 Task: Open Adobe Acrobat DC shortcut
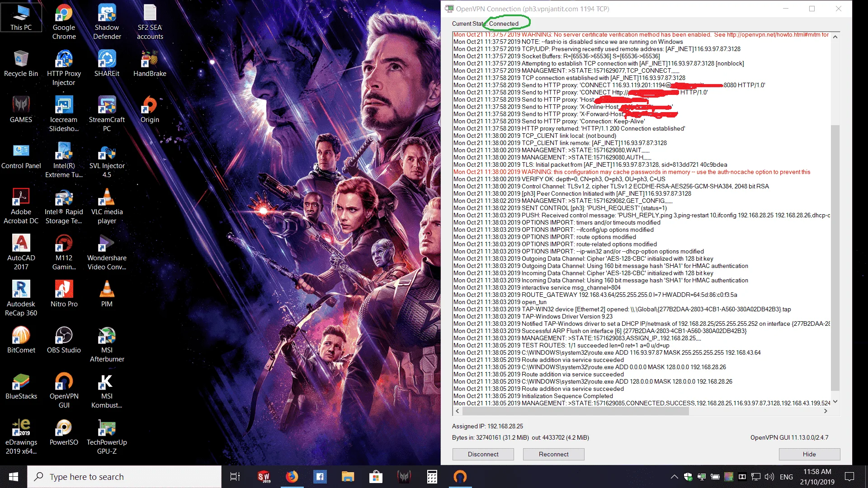coord(21,206)
